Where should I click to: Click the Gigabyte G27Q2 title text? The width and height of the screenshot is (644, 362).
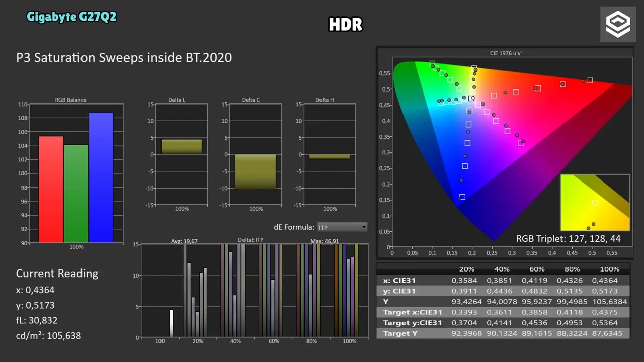pos(71,17)
